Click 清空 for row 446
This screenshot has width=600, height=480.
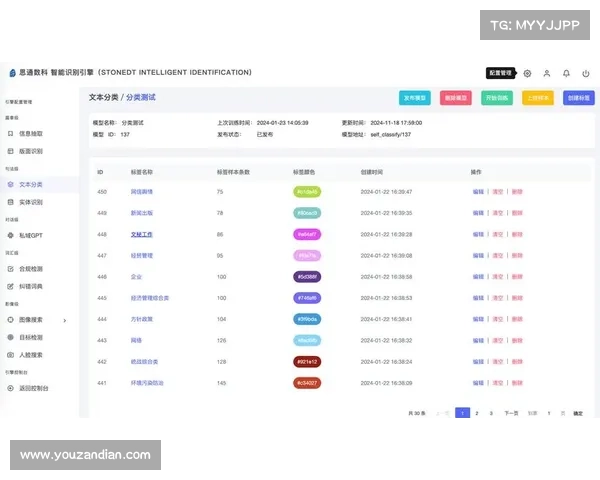[x=498, y=277]
